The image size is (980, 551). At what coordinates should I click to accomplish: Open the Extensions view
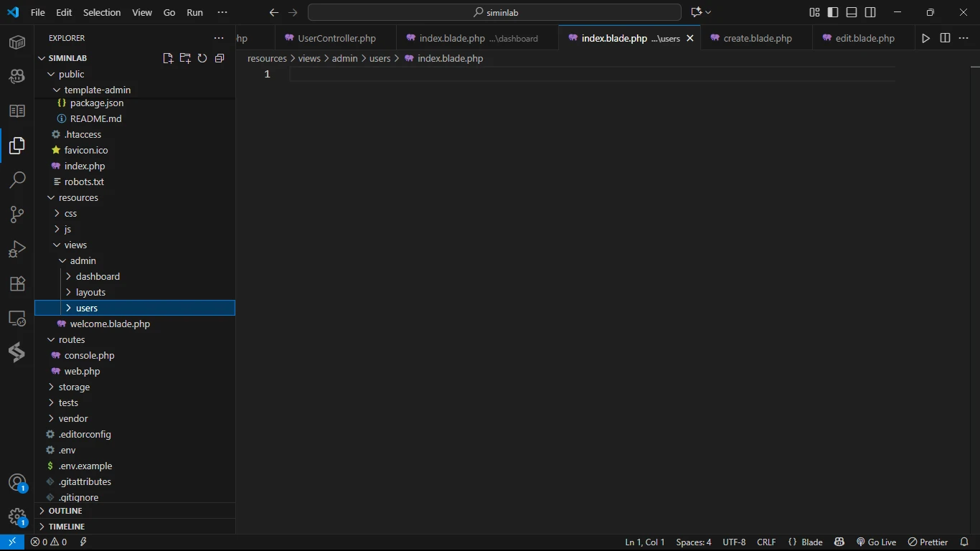17,283
